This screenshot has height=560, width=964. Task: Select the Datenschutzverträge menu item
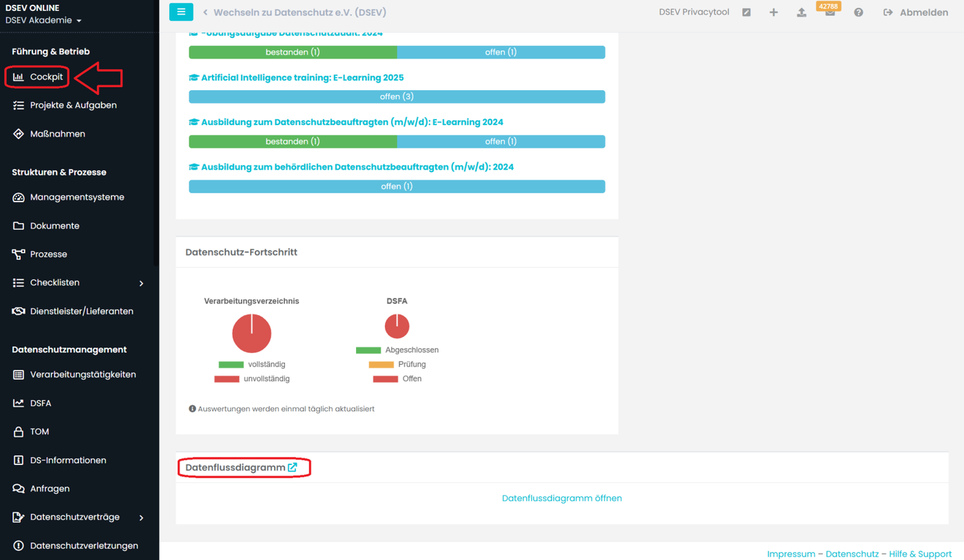(x=75, y=517)
